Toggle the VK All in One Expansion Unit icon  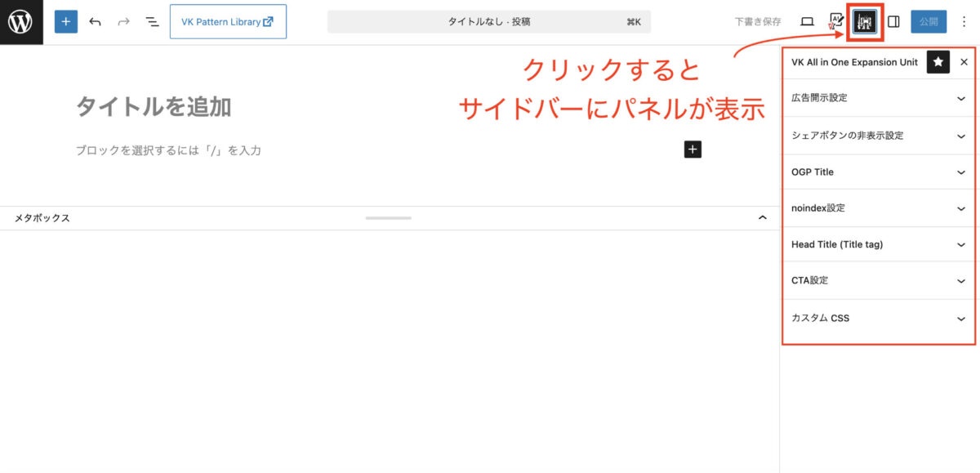click(x=864, y=22)
